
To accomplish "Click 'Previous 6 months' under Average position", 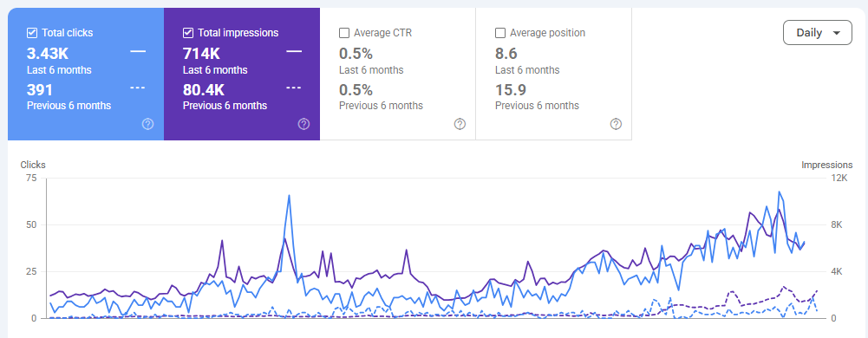I will (x=537, y=106).
